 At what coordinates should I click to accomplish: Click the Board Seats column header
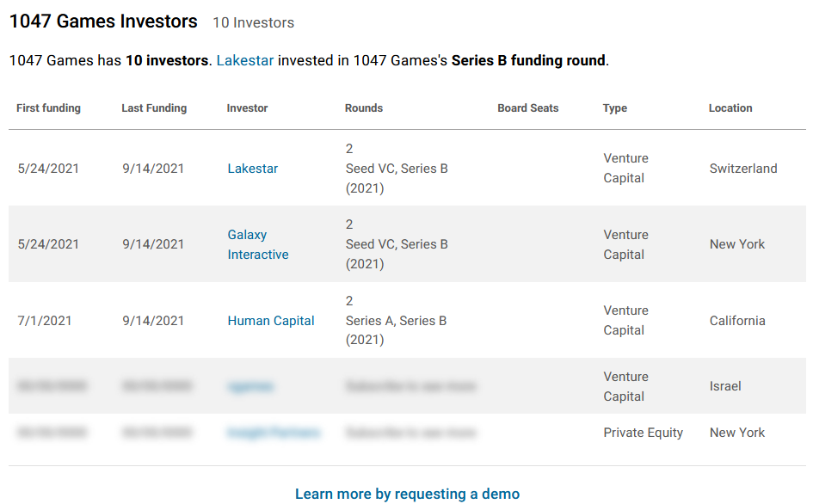[x=528, y=108]
